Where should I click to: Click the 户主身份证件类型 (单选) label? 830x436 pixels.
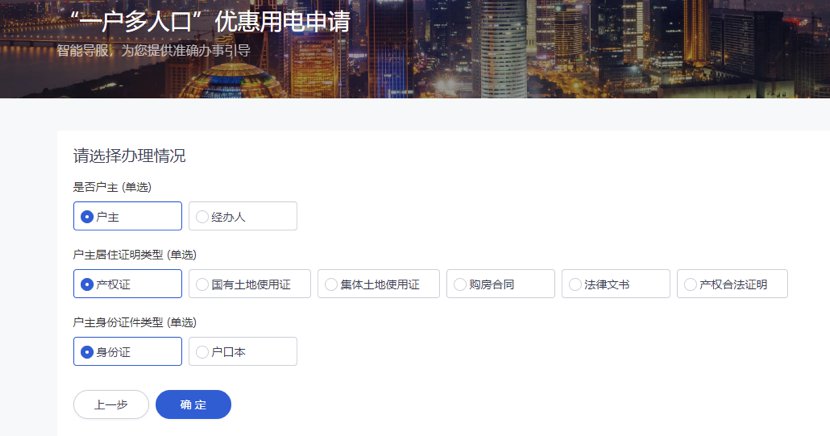135,322
